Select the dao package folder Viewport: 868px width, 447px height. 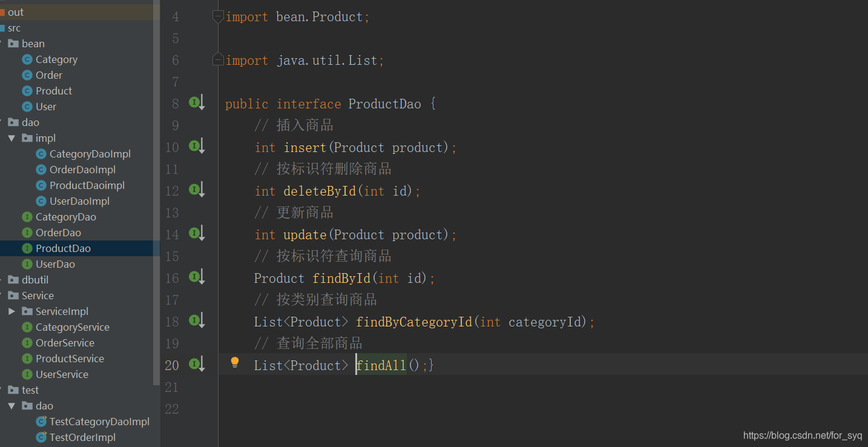coord(30,122)
